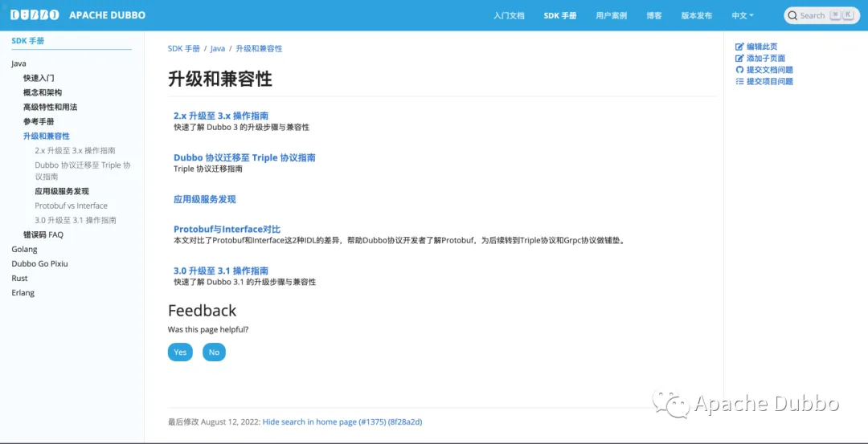This screenshot has height=444, width=868.
Task: Click the Yes feedback button
Action: [180, 352]
